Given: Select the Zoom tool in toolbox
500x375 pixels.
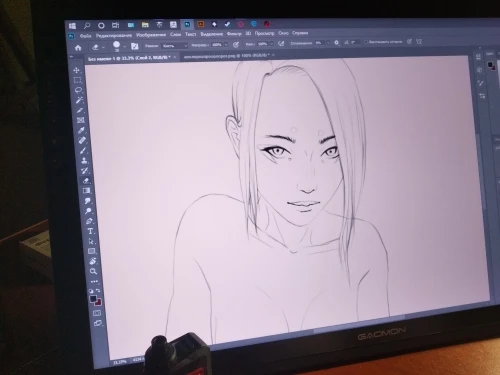Looking at the screenshot, I should coord(93,271).
